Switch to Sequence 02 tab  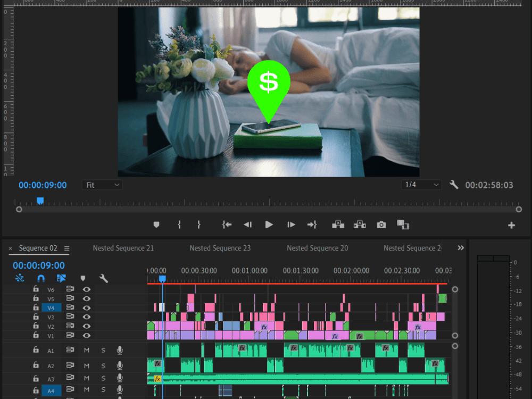38,248
